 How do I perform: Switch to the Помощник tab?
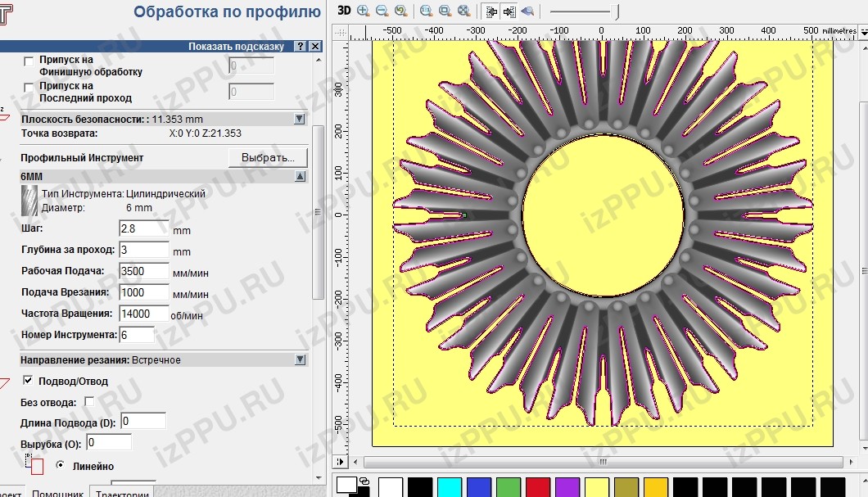click(57, 492)
